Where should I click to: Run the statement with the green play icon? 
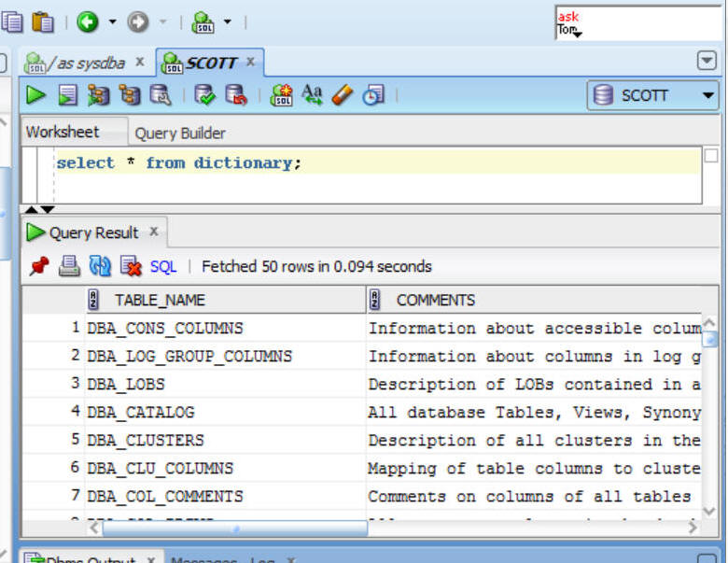35,95
